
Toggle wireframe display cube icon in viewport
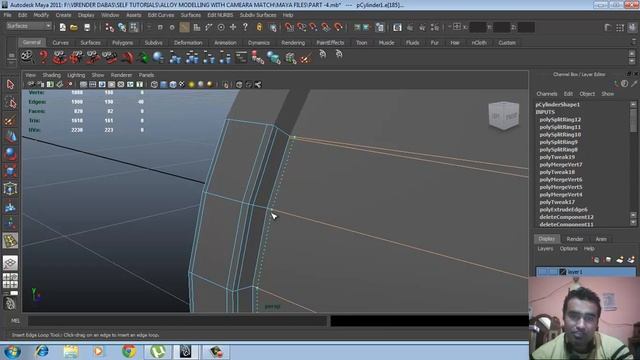click(x=154, y=84)
